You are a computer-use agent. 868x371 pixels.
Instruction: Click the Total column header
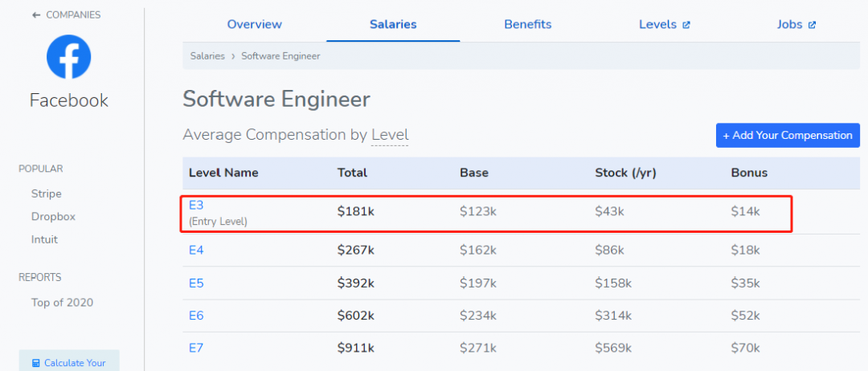[353, 173]
